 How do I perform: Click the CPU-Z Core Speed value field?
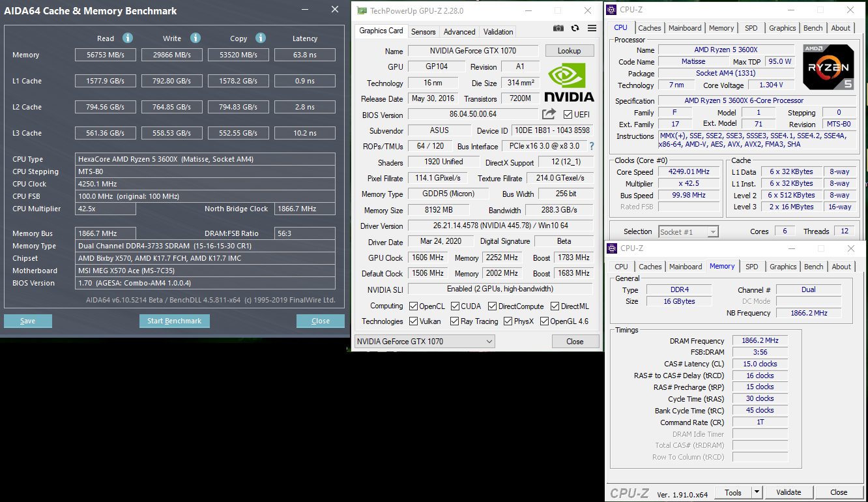click(x=689, y=172)
